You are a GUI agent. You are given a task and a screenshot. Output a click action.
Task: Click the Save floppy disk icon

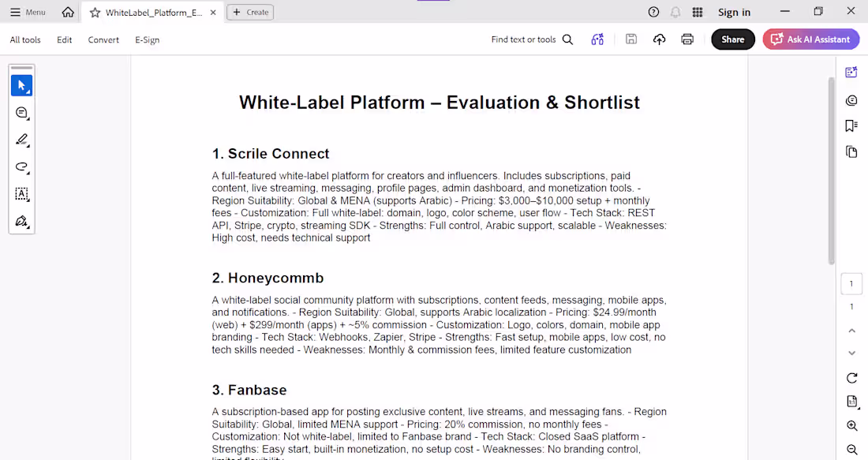pos(631,39)
